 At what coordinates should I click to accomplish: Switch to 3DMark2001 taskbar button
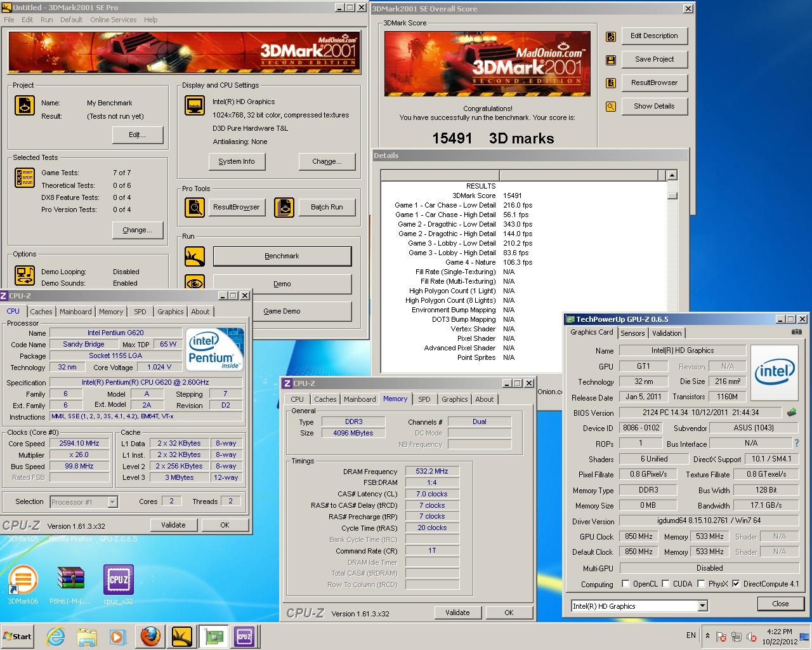point(182,637)
